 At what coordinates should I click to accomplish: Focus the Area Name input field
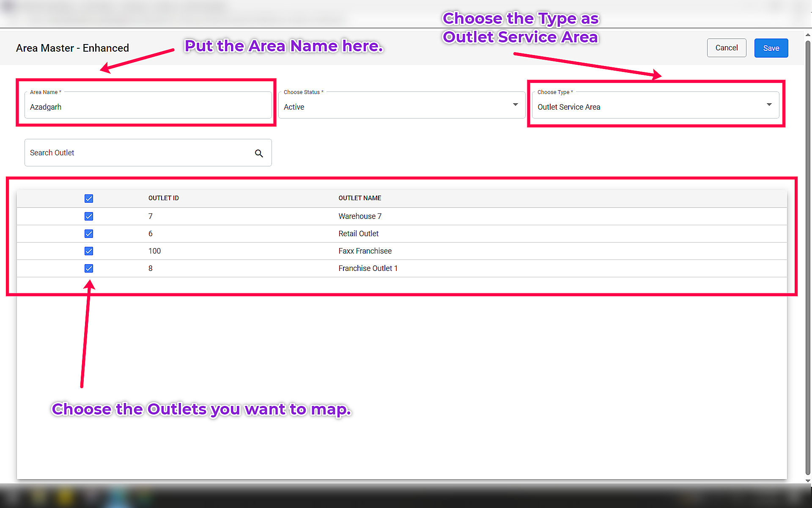click(148, 107)
